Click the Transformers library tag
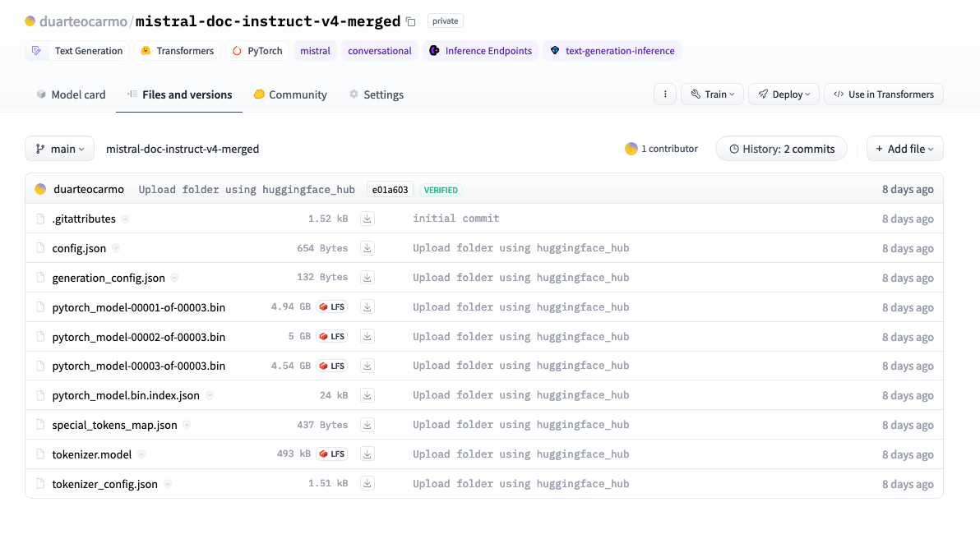Screen dimensions: 980x539 pyautogui.click(x=177, y=51)
